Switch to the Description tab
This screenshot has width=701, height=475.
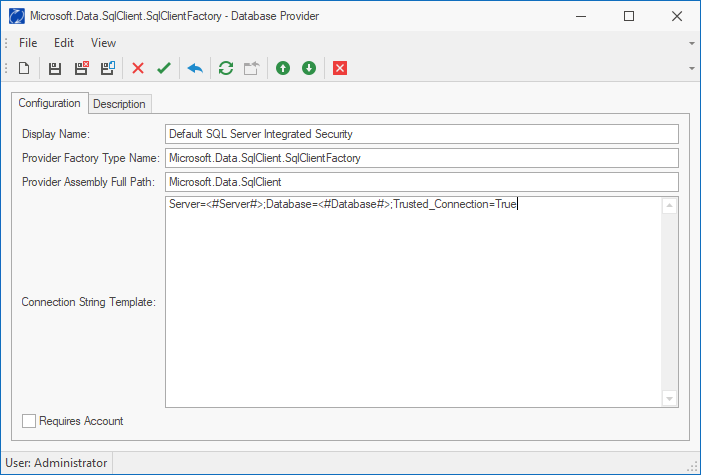[119, 104]
